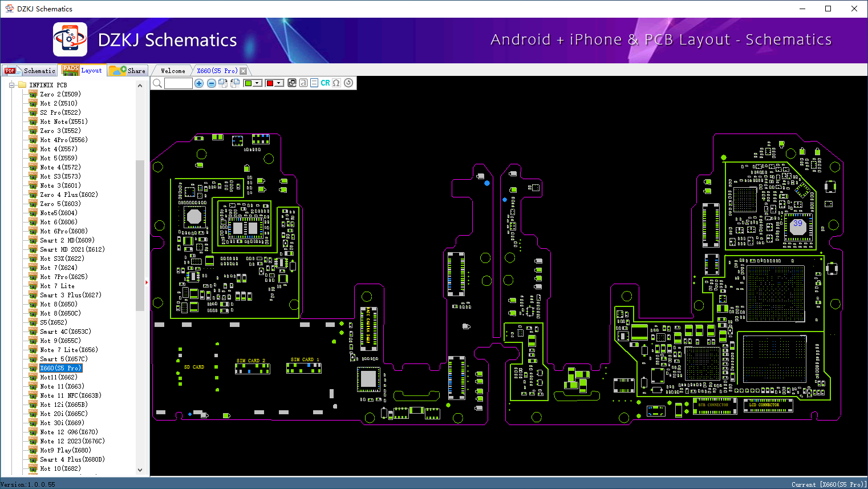Select Hot 2(X510) tree item
Viewport: 868px width, 489px height.
[59, 103]
